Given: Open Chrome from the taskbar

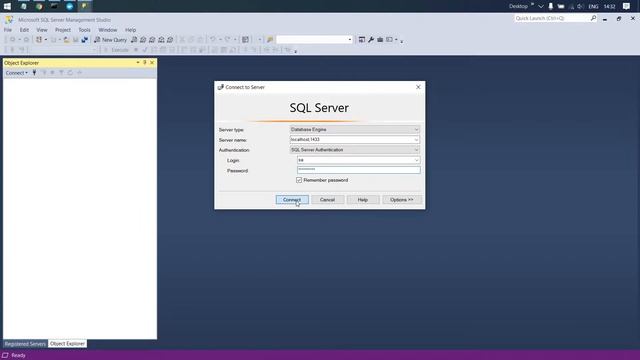Looking at the screenshot, I should [39, 6].
